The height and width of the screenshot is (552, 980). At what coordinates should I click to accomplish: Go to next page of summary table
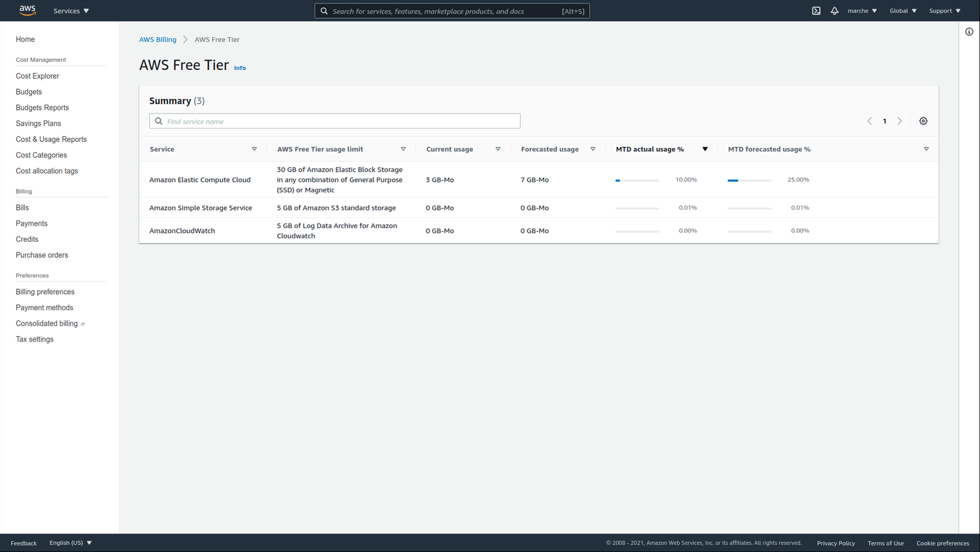900,121
